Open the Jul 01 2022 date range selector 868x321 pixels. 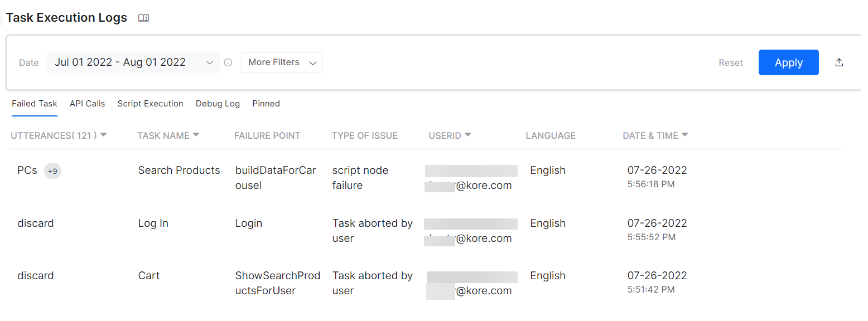click(120, 62)
